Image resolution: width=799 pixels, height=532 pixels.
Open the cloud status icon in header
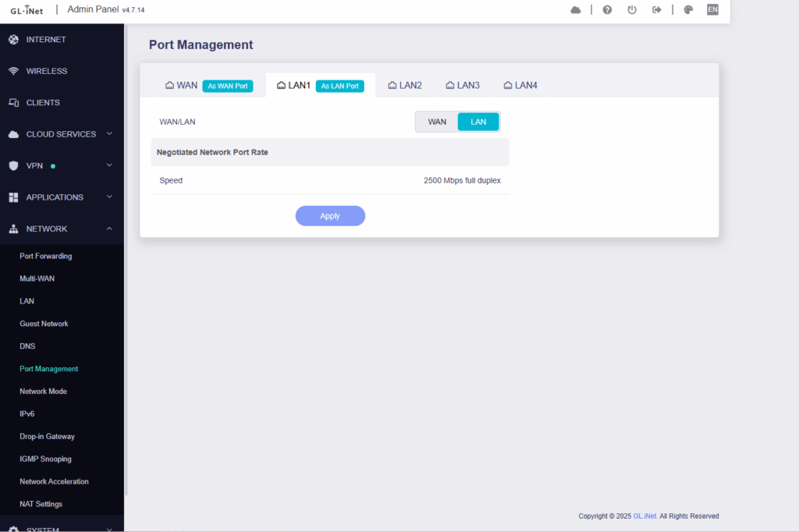[x=575, y=9]
